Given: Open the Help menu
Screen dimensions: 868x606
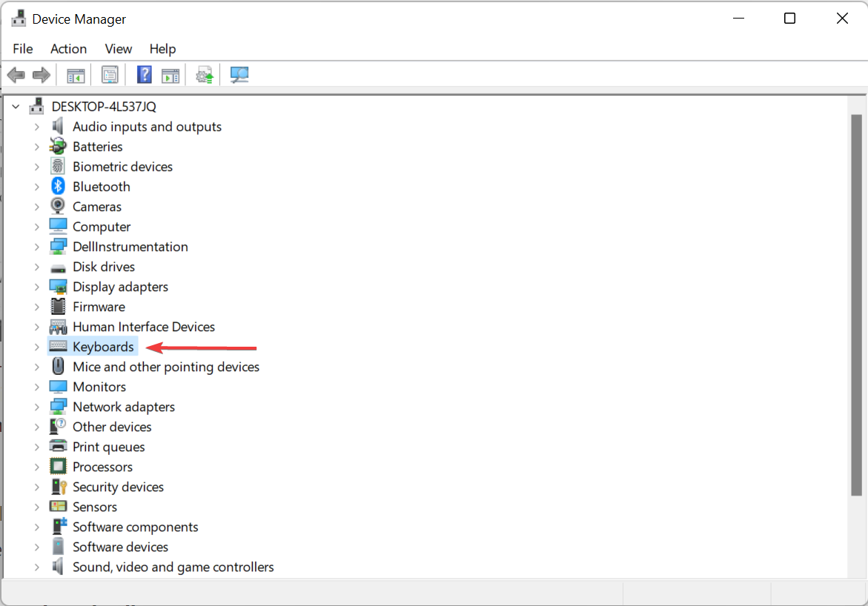Looking at the screenshot, I should click(162, 49).
